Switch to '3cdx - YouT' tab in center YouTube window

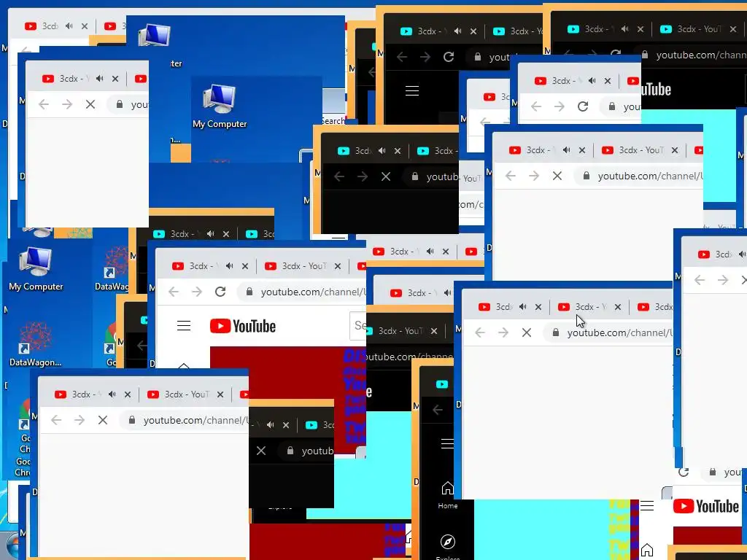pos(304,265)
